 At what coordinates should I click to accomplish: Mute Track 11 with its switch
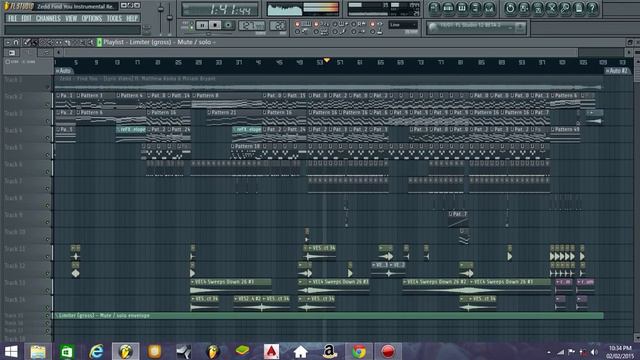pos(47,256)
